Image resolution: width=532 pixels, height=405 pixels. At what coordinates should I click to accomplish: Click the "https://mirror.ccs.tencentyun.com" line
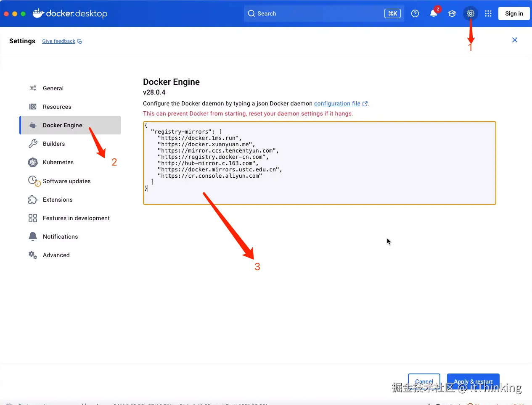218,150
